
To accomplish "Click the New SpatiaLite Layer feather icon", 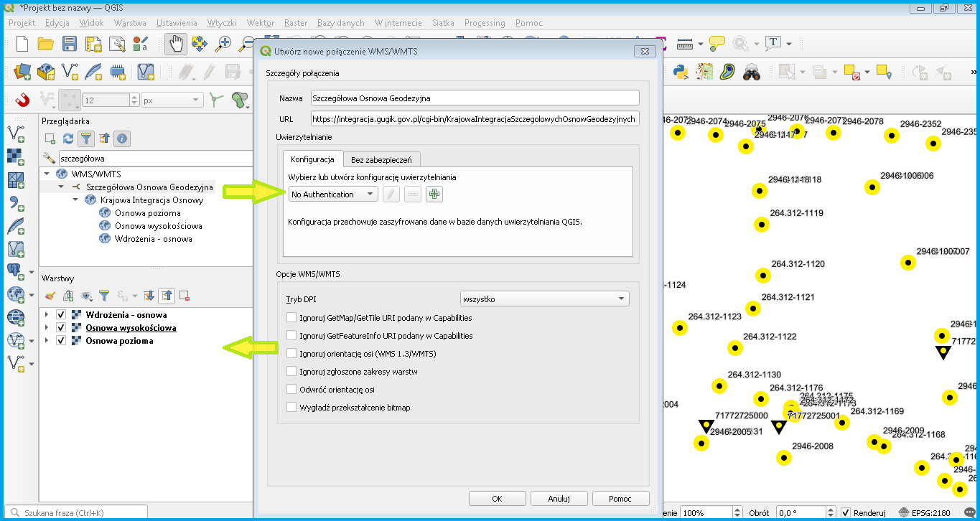I will (x=93, y=72).
